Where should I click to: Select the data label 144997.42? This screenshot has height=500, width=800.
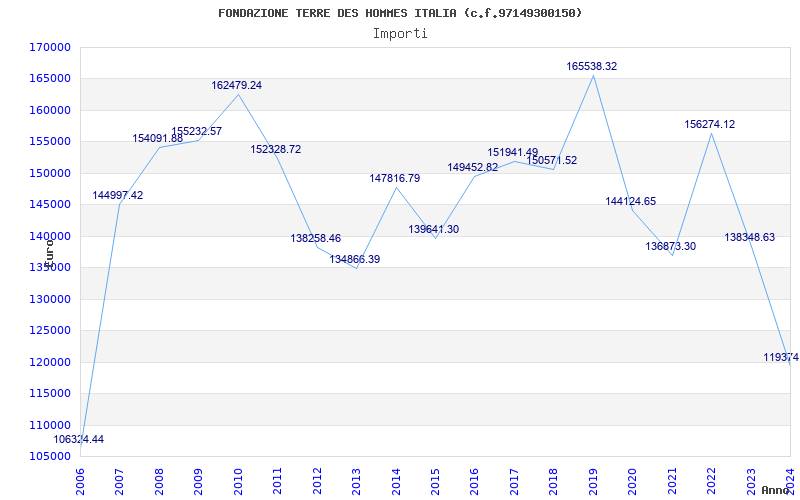pyautogui.click(x=118, y=195)
